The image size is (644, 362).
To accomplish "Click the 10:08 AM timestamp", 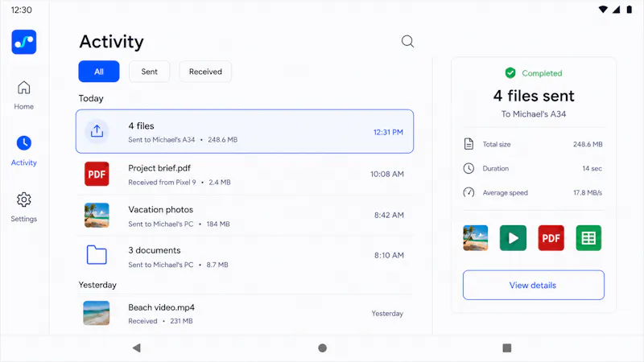I will (387, 174).
